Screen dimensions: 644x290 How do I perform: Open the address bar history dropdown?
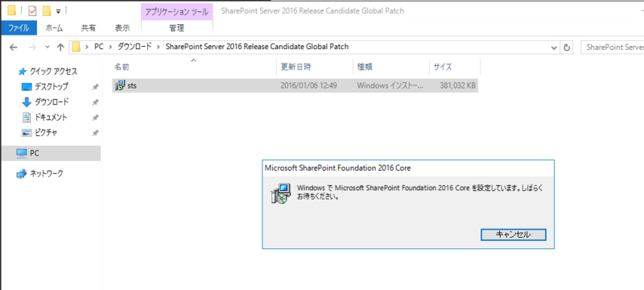click(x=554, y=48)
